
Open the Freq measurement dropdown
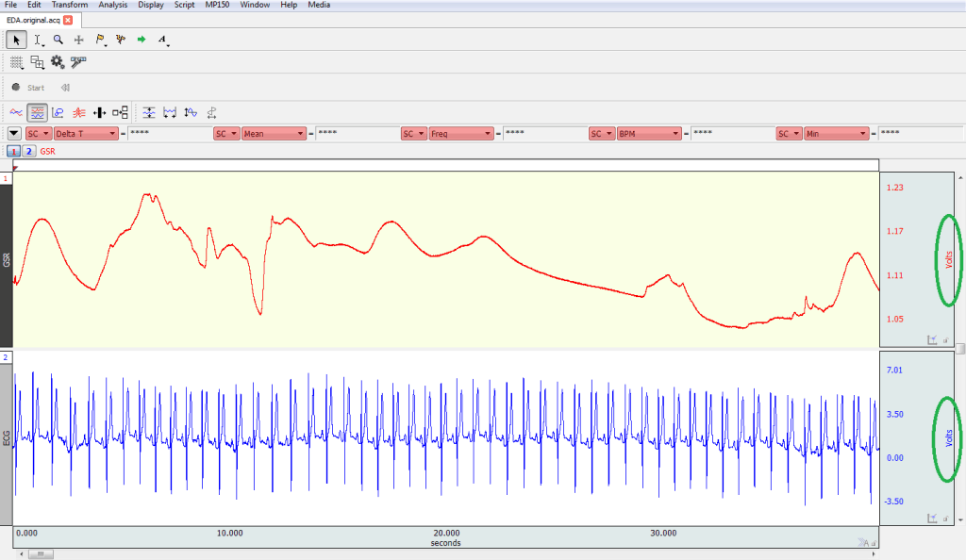tap(461, 134)
